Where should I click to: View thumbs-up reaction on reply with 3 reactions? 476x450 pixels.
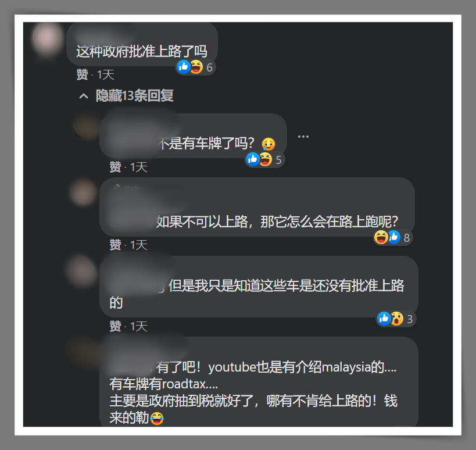(384, 319)
